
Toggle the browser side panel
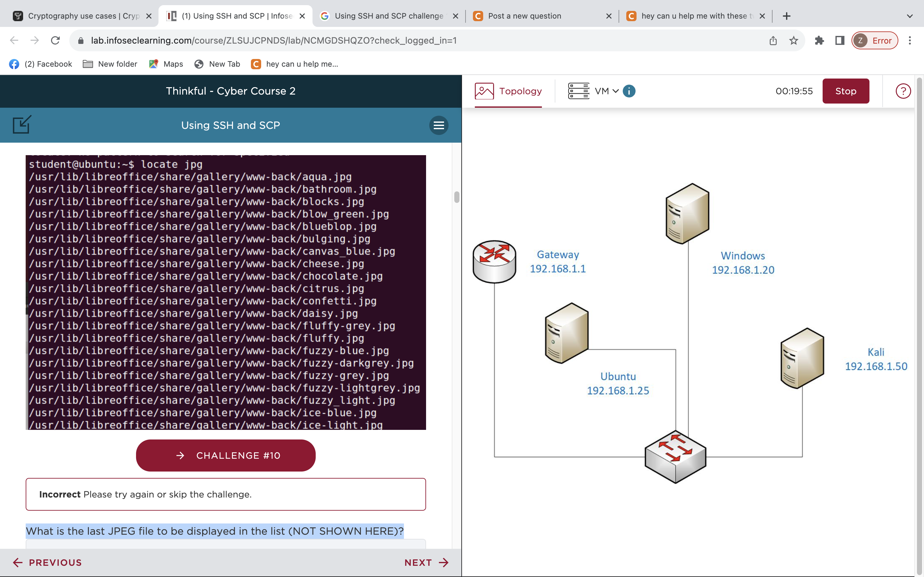[840, 40]
